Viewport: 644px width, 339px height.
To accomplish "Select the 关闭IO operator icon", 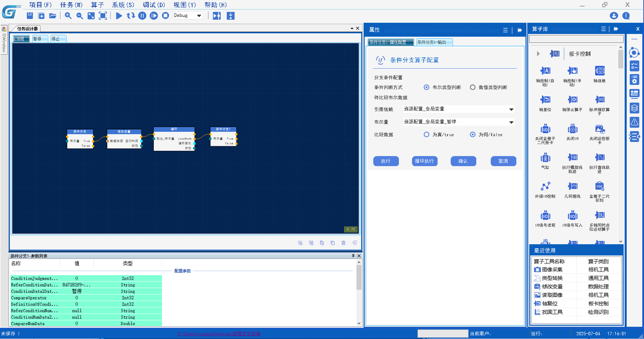I will tap(572, 129).
